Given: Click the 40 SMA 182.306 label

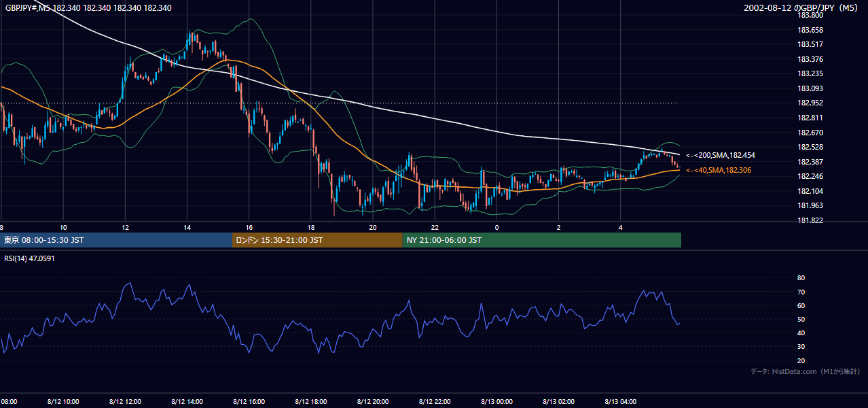Looking at the screenshot, I should (719, 170).
